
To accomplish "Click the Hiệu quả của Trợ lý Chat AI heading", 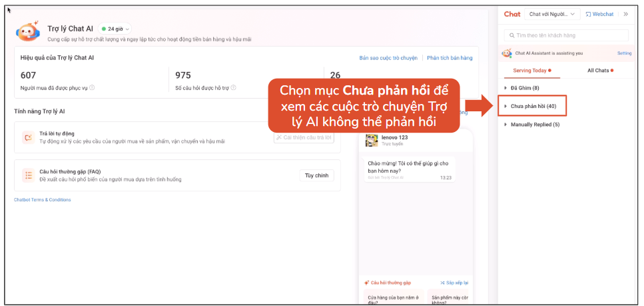I will [57, 58].
